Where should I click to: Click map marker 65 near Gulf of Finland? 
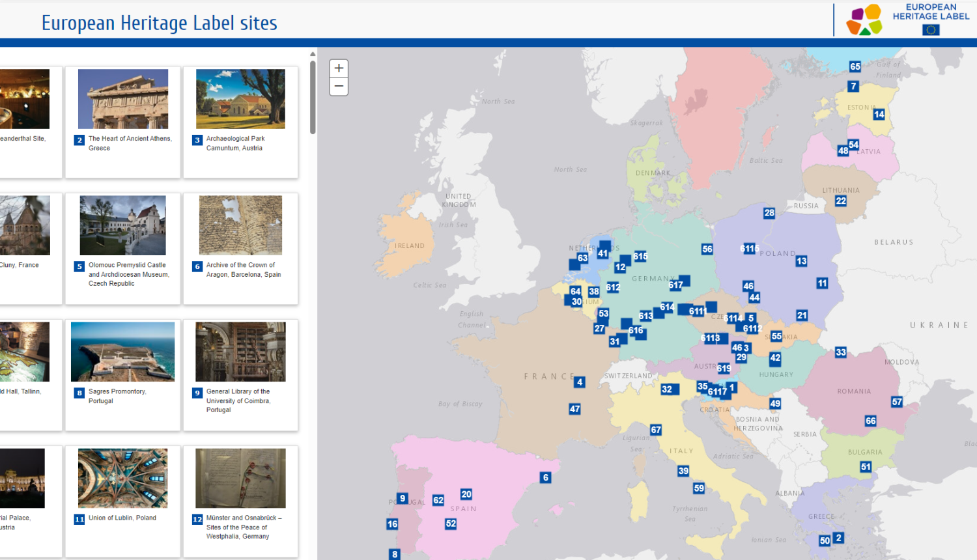pyautogui.click(x=855, y=66)
